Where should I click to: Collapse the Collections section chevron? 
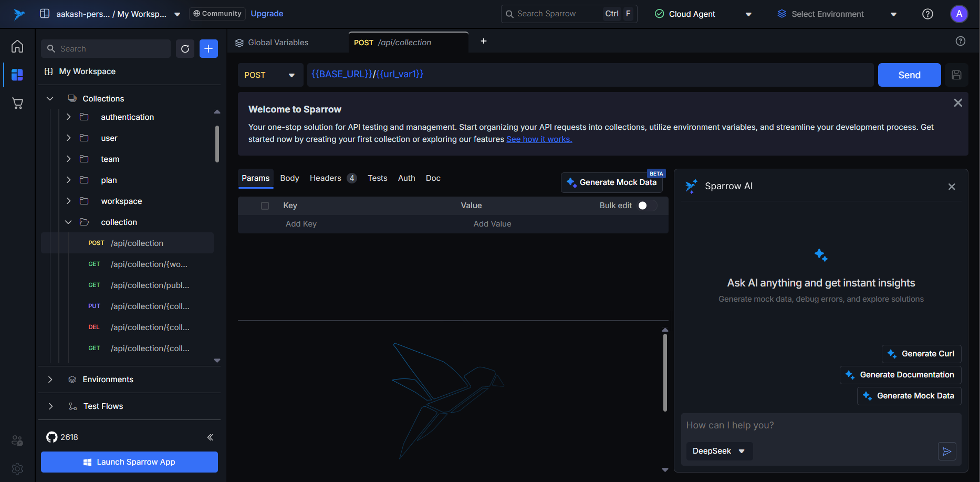click(x=50, y=99)
